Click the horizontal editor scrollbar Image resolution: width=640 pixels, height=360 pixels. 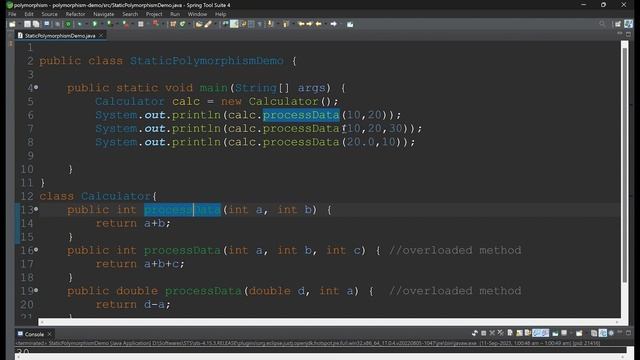(328, 322)
